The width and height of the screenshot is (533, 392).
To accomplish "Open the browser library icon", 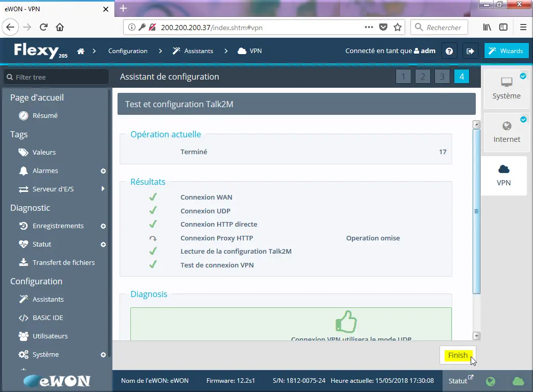I will point(487,27).
